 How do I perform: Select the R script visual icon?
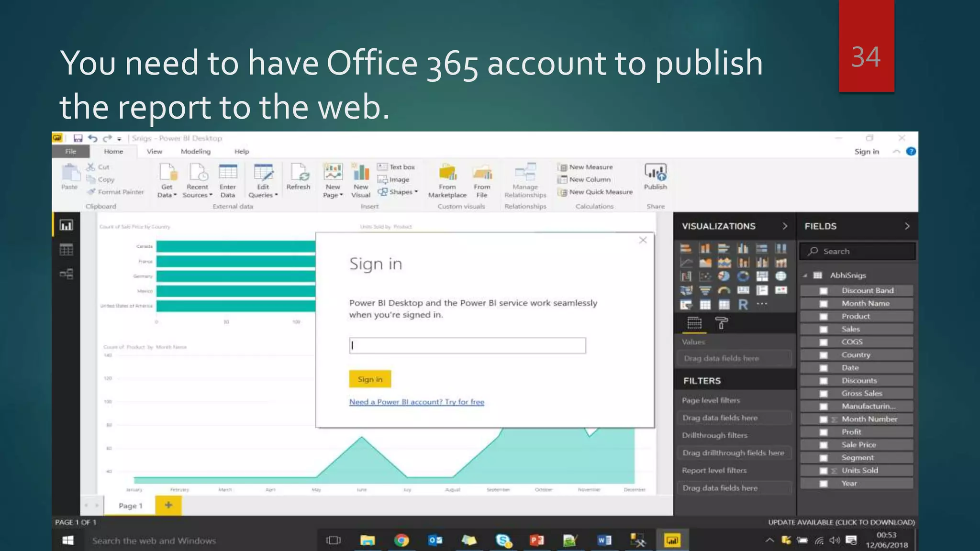743,305
